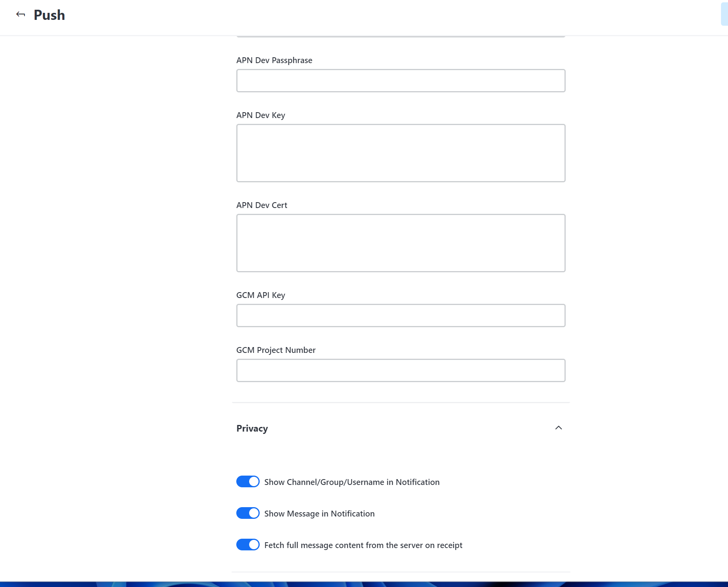This screenshot has width=728, height=587.
Task: Click the GCM Project Number label
Action: pos(276,350)
